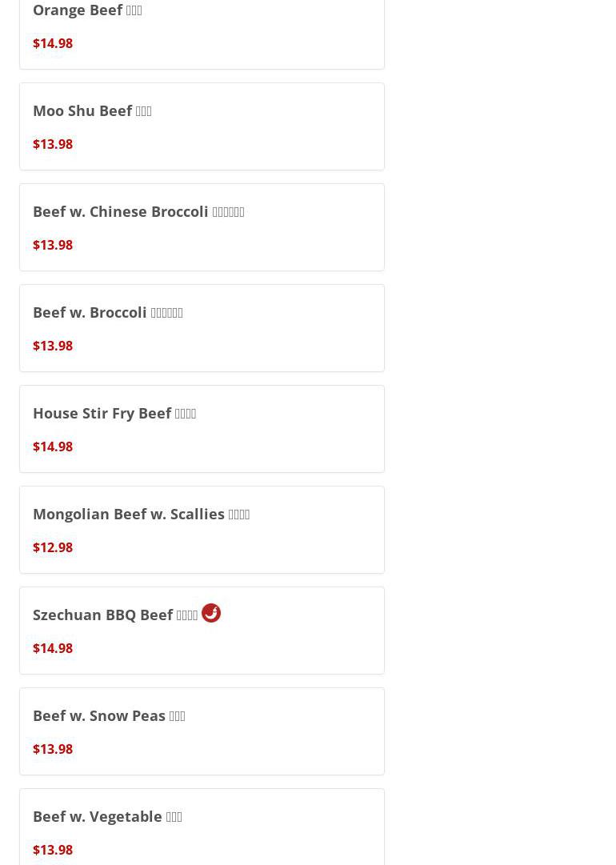Click the $13.98 price under Beef w. Chinese Broccoli
Image resolution: width=616 pixels, height=865 pixels.
53,245
